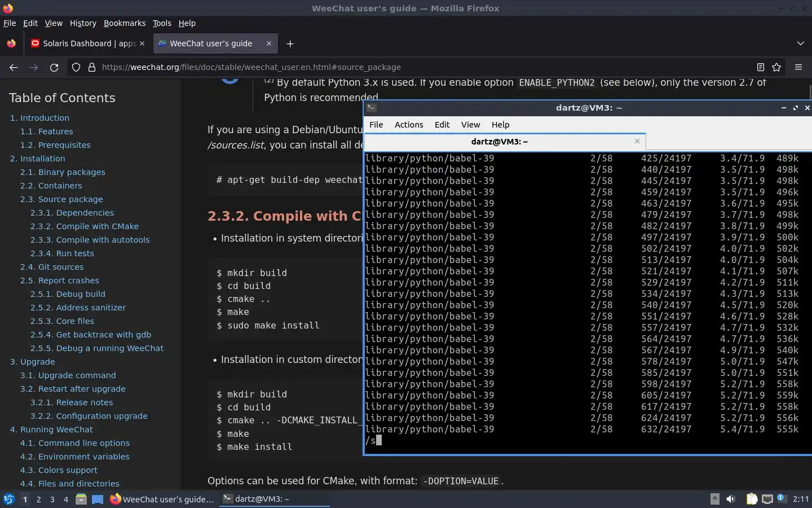Open 1.1. Features section link
This screenshot has height=508, width=812.
pos(47,132)
